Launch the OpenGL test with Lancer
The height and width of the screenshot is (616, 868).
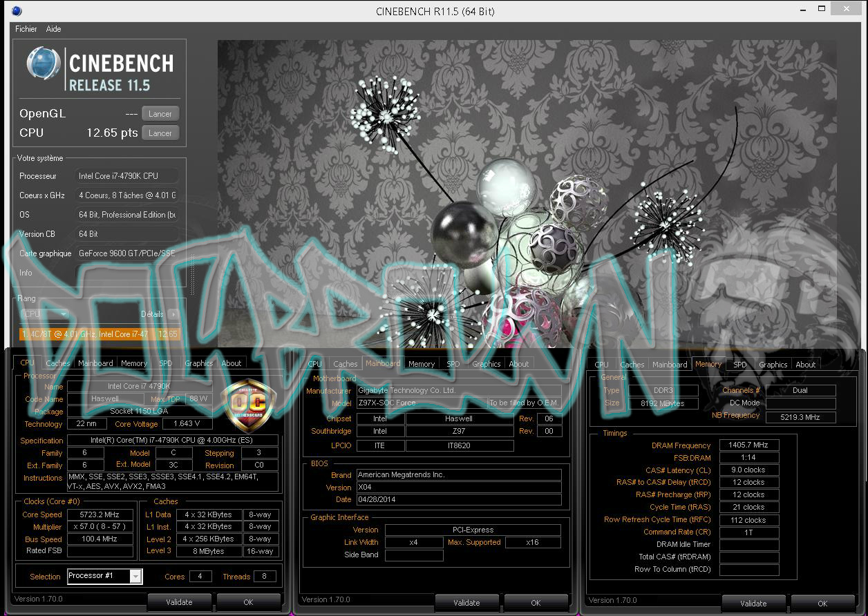(x=160, y=114)
